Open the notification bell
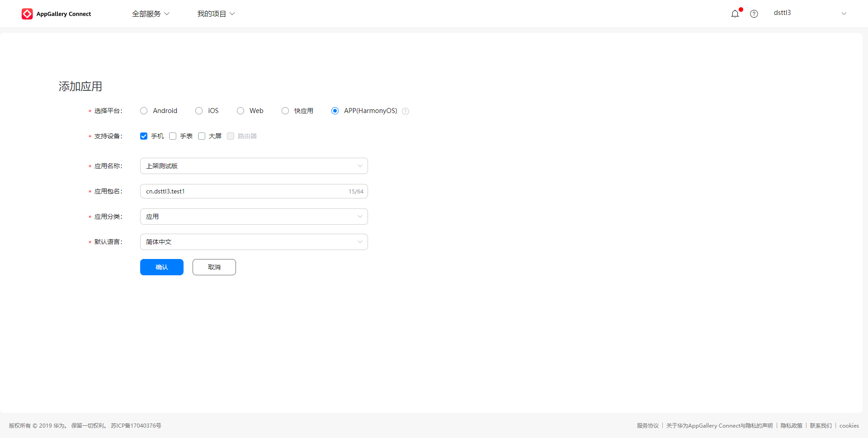Image resolution: width=868 pixels, height=438 pixels. (735, 14)
